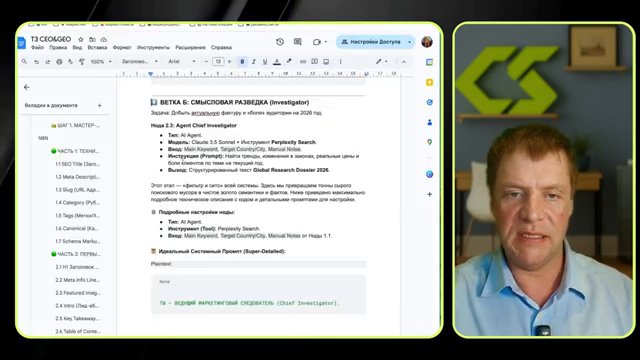Open the Справка menu
Screen dimensions: 640x360
click(x=221, y=48)
